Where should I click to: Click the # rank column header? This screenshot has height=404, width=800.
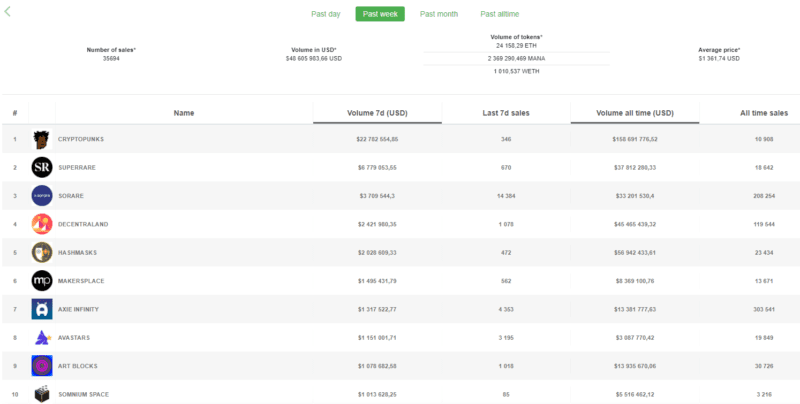[x=15, y=113]
